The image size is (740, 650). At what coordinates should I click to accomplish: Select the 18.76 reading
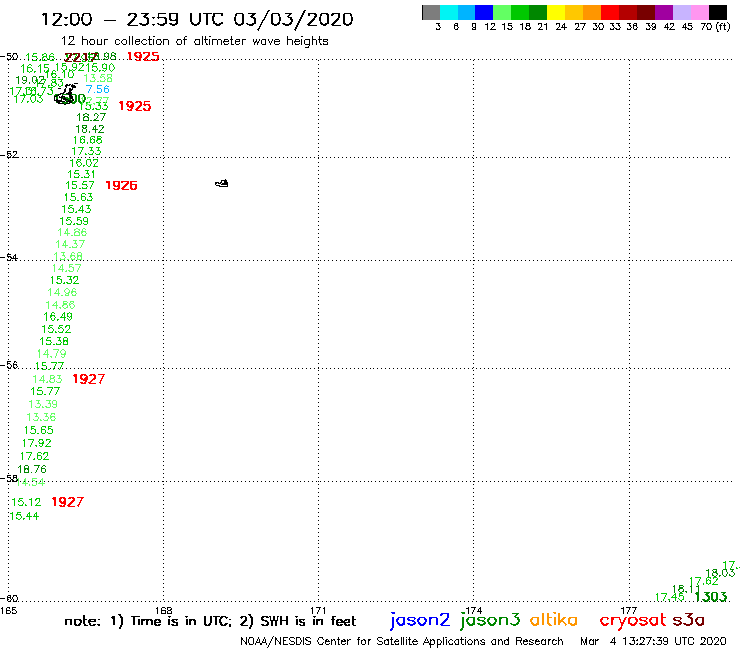(x=32, y=469)
